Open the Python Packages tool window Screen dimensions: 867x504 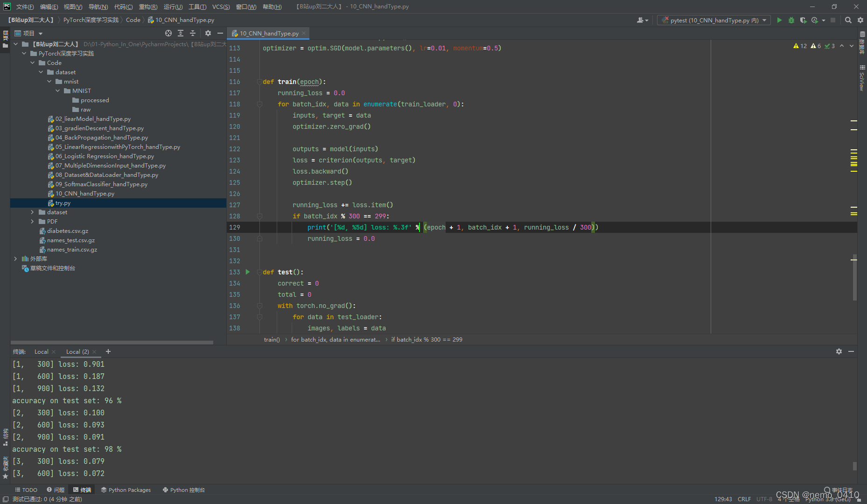tap(126, 490)
